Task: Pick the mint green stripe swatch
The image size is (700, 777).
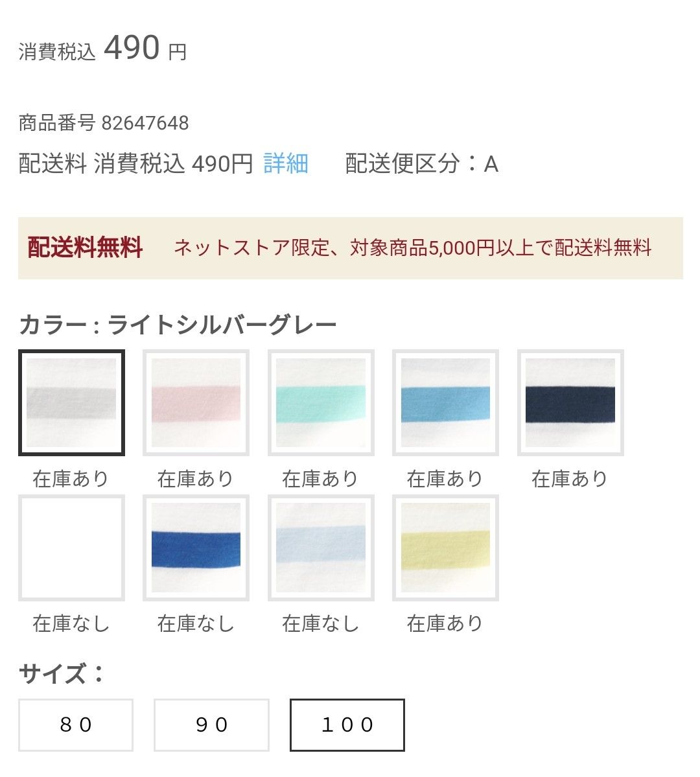Action: coord(321,402)
